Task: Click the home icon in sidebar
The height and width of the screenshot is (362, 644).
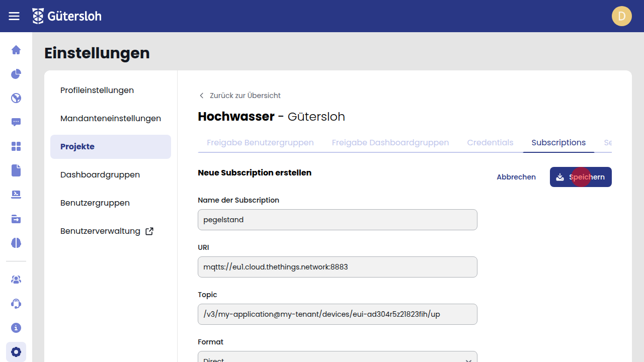Action: (x=16, y=50)
